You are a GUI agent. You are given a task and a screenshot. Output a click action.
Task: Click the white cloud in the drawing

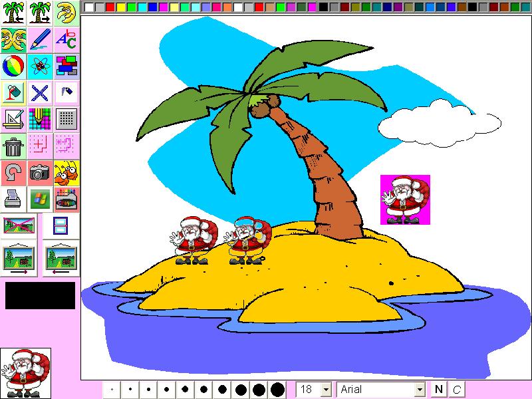point(440,124)
